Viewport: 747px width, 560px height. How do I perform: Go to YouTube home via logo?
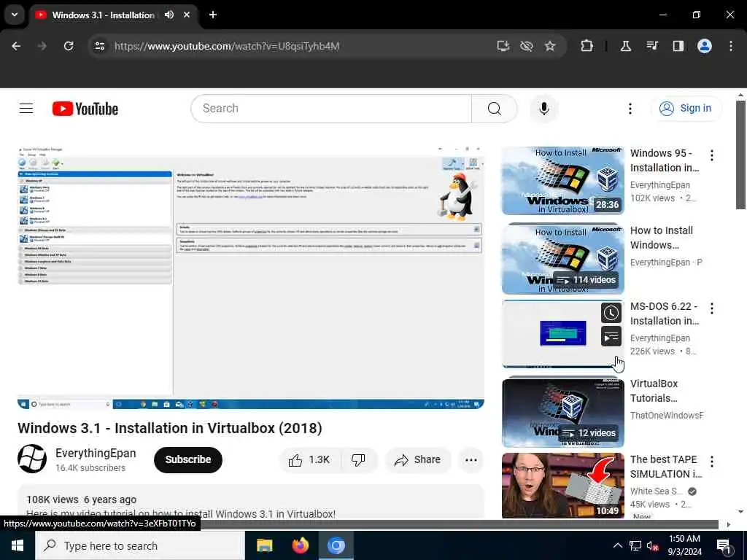85,109
